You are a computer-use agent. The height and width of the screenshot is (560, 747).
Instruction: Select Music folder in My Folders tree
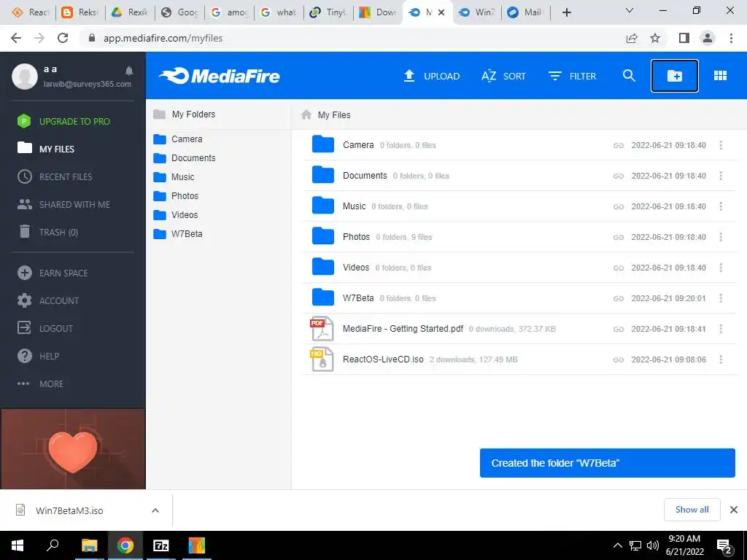click(x=174, y=177)
